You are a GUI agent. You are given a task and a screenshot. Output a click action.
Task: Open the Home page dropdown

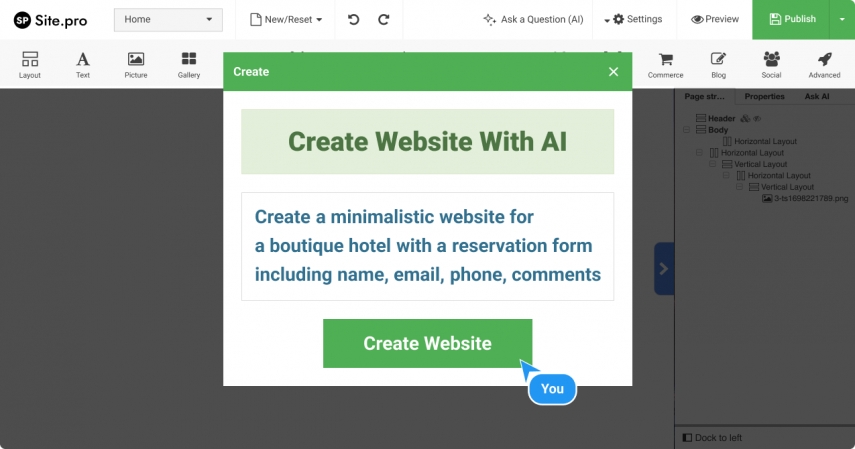tap(168, 20)
